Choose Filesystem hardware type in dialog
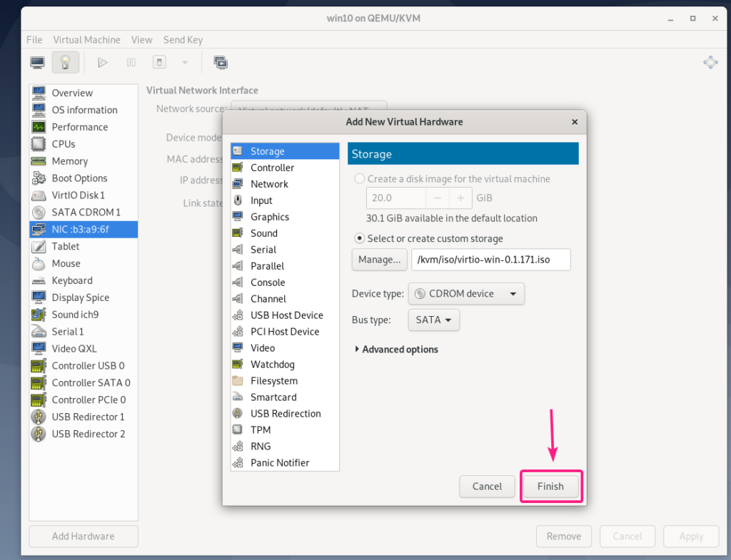Screen dimensions: 731x560 [285, 381]
